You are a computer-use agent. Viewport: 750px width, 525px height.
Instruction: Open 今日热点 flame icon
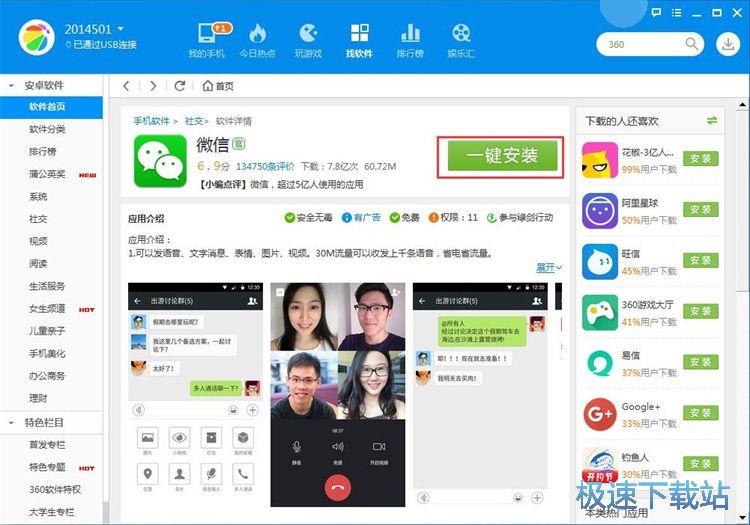[x=256, y=37]
